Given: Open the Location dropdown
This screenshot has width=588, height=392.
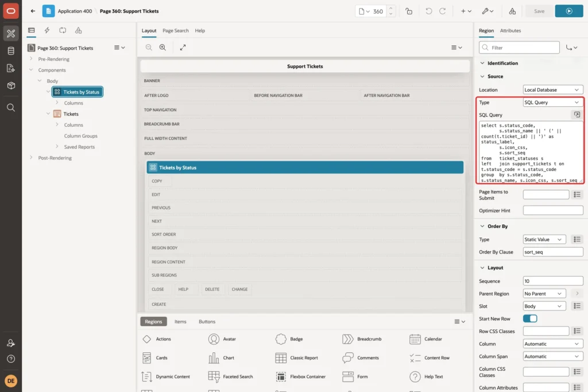Looking at the screenshot, I should coord(553,90).
